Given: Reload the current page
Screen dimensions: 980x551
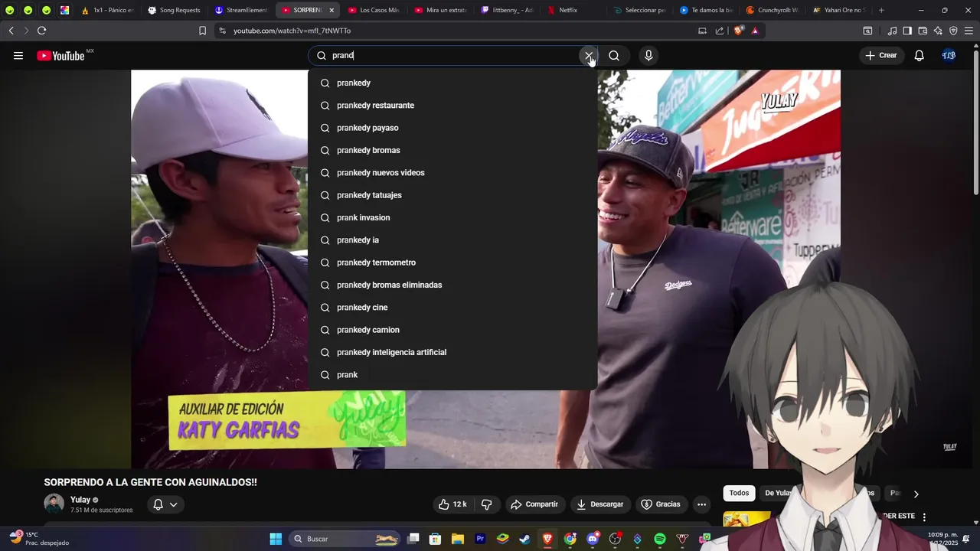Looking at the screenshot, I should click(41, 31).
